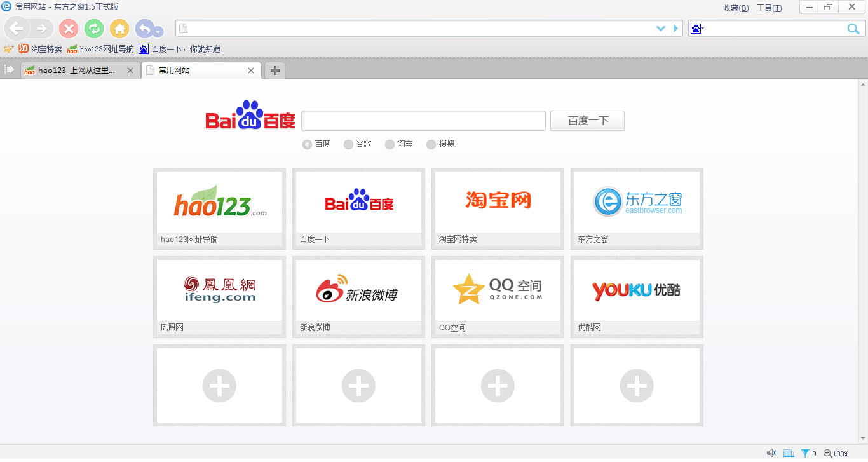Open the hao123网址导航 bookmark
Screen dimensions: 868x462
(100, 49)
